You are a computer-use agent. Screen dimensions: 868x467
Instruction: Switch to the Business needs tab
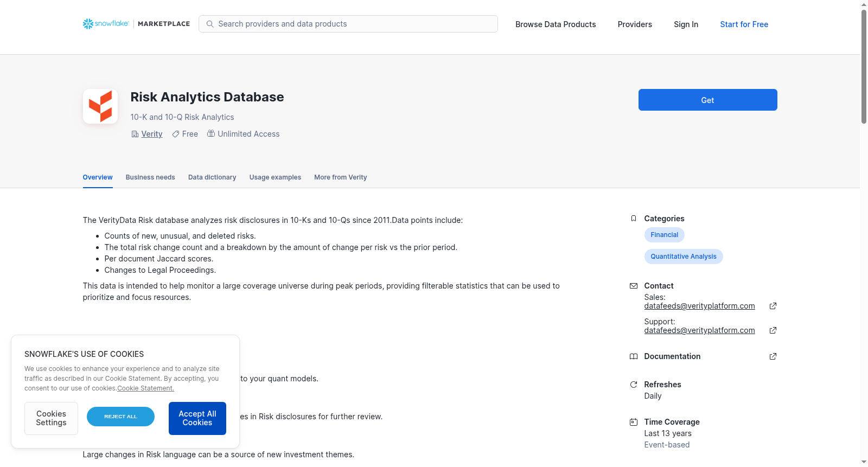(x=150, y=177)
